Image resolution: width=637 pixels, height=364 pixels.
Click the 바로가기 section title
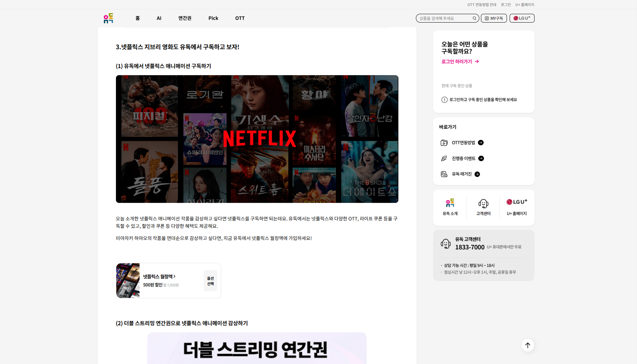pyautogui.click(x=448, y=127)
